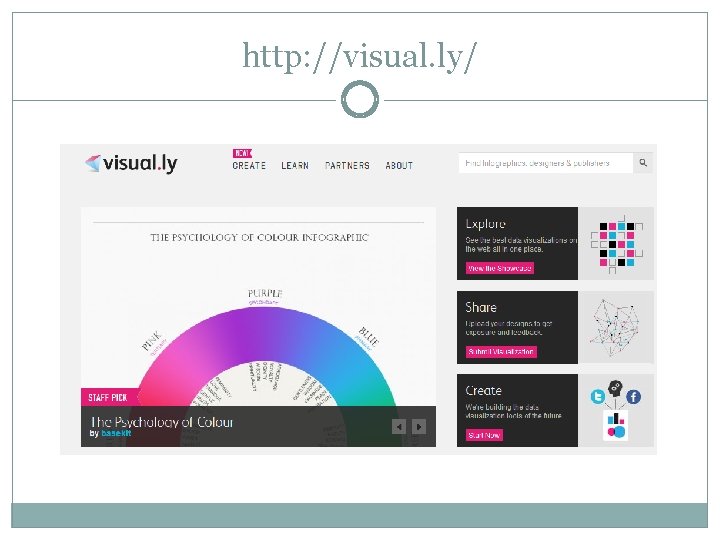Click the Create panel heading
This screenshot has width=720, height=540.
pos(484,391)
